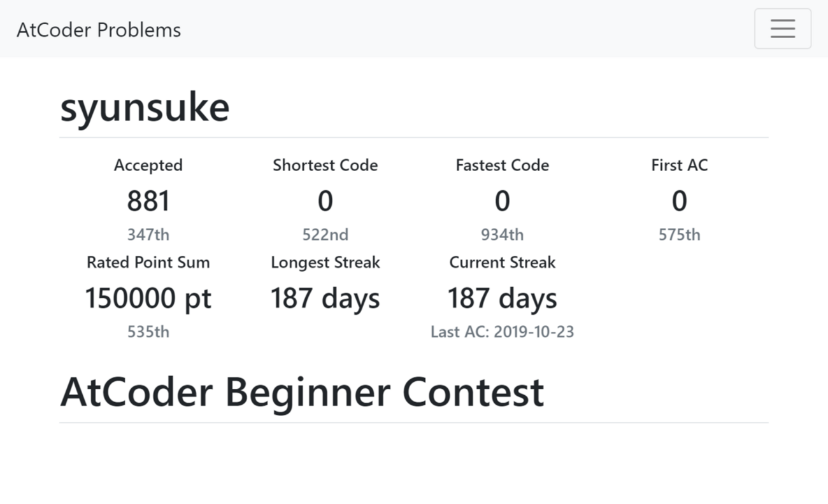The image size is (828, 504).
Task: Select the Fastest Code label
Action: tap(502, 165)
